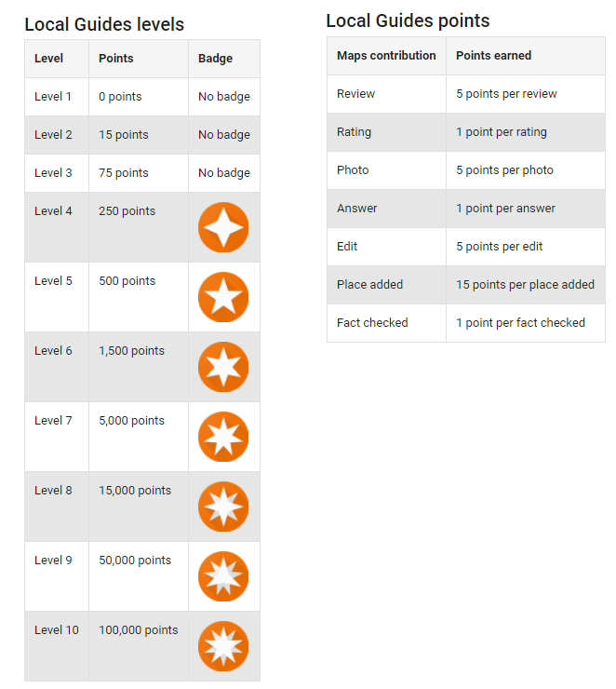The width and height of the screenshot is (616, 689).
Task: Click the Level 10 badge icon
Action: [223, 646]
